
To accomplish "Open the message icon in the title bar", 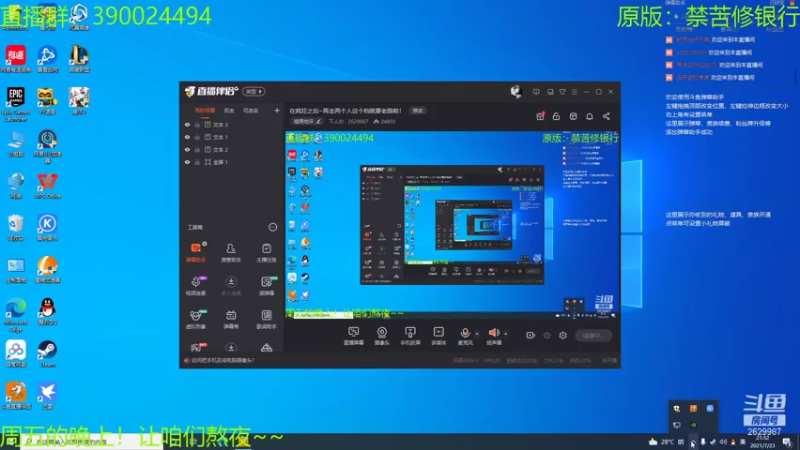I will (x=536, y=92).
